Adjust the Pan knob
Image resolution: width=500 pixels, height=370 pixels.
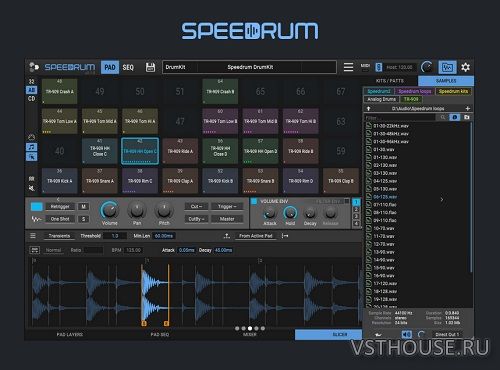(137, 210)
